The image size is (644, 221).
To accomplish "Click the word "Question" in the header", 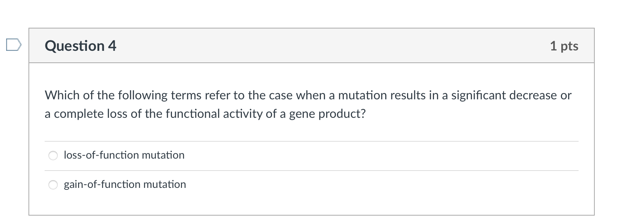I will coord(75,46).
